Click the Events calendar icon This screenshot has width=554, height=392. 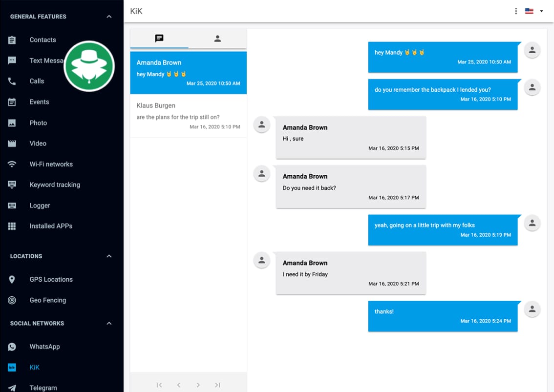point(12,102)
